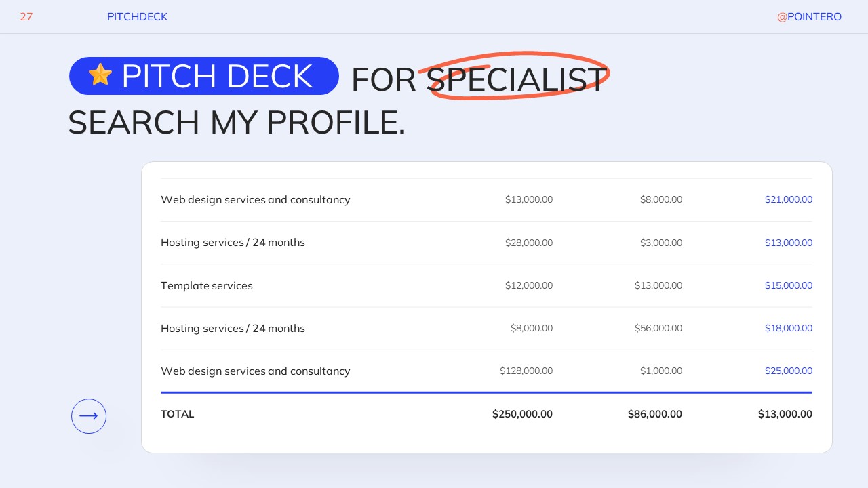Select the TOTAL row label

click(178, 414)
